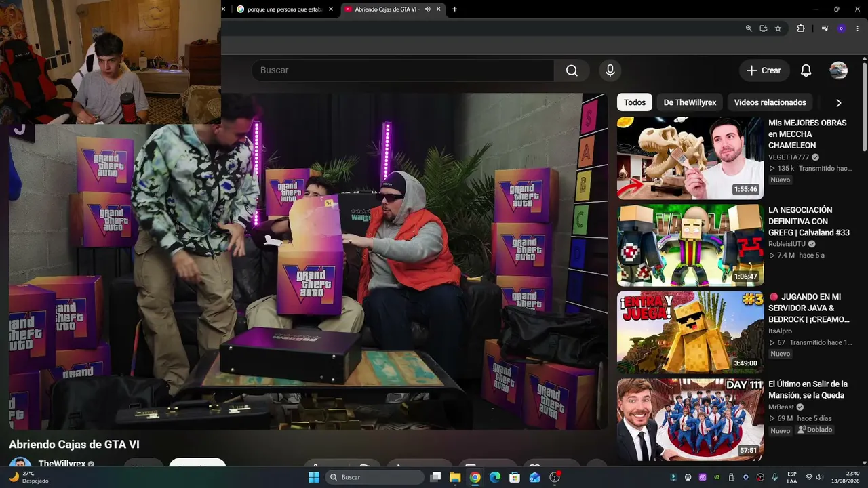Select the De TheWillyrex filter chip
This screenshot has width=868, height=488.
tap(690, 102)
